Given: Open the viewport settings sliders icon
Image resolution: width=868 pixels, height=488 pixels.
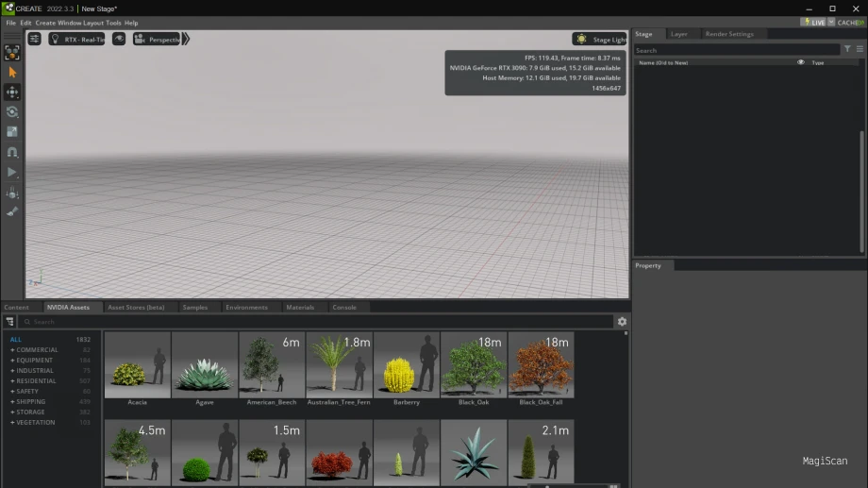Looking at the screenshot, I should 34,39.
